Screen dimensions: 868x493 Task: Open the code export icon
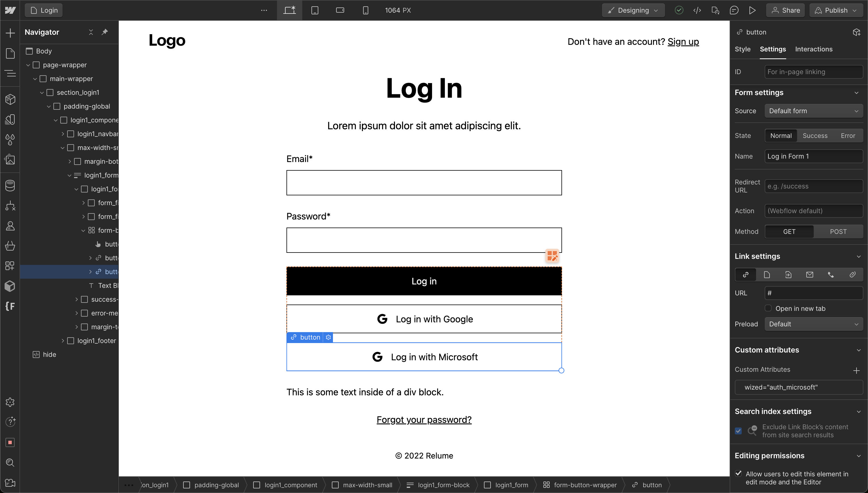pyautogui.click(x=697, y=10)
